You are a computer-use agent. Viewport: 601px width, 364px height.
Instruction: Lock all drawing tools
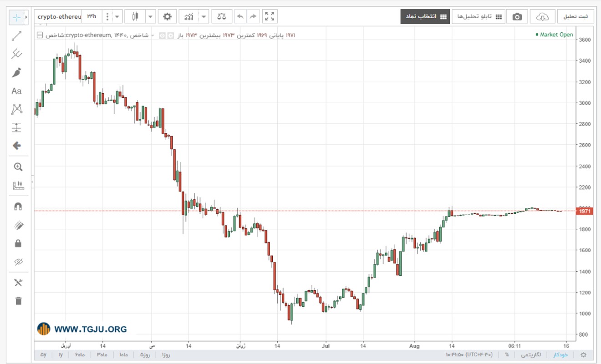point(18,243)
